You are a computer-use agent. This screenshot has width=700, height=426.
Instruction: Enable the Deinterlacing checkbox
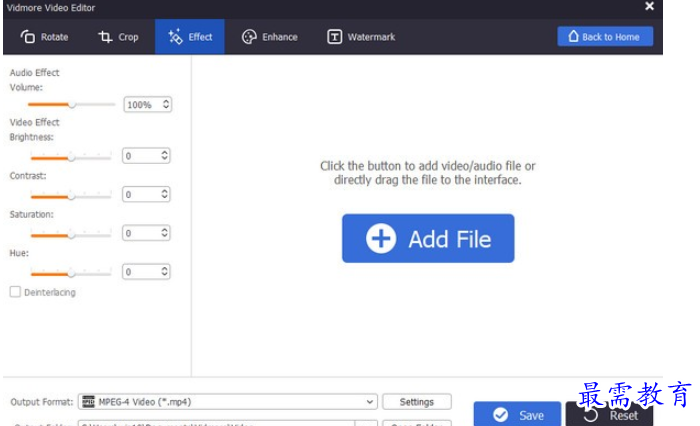pyautogui.click(x=15, y=292)
